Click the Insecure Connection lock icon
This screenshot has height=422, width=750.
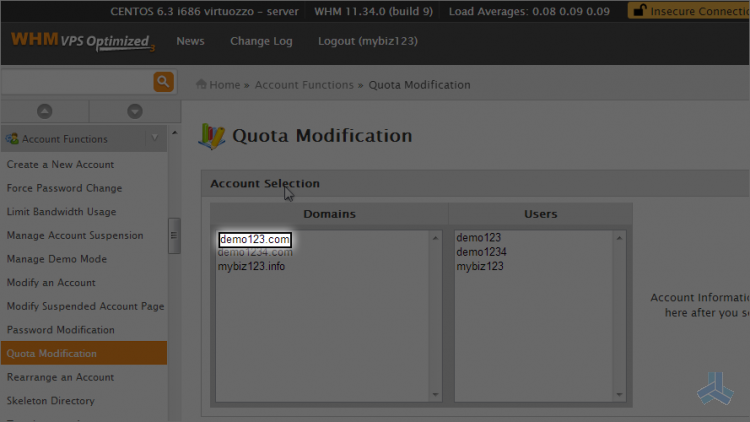[640, 11]
